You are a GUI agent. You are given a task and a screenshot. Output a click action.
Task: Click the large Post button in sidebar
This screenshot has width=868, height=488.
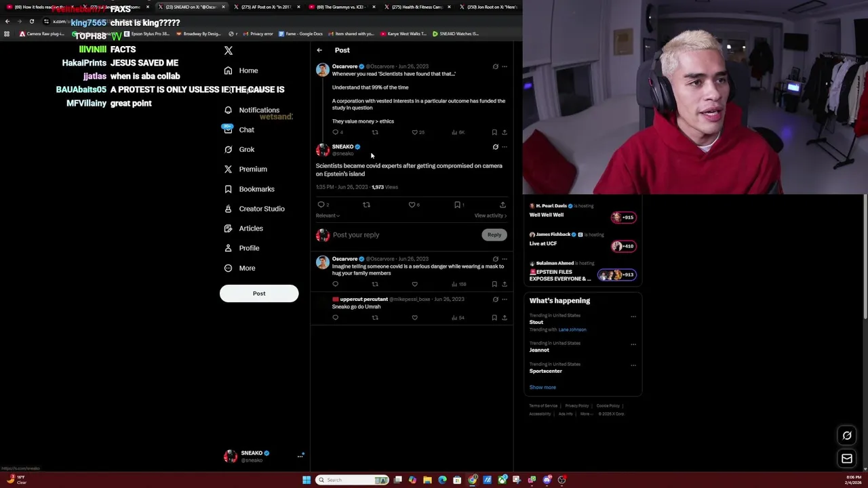(x=259, y=293)
